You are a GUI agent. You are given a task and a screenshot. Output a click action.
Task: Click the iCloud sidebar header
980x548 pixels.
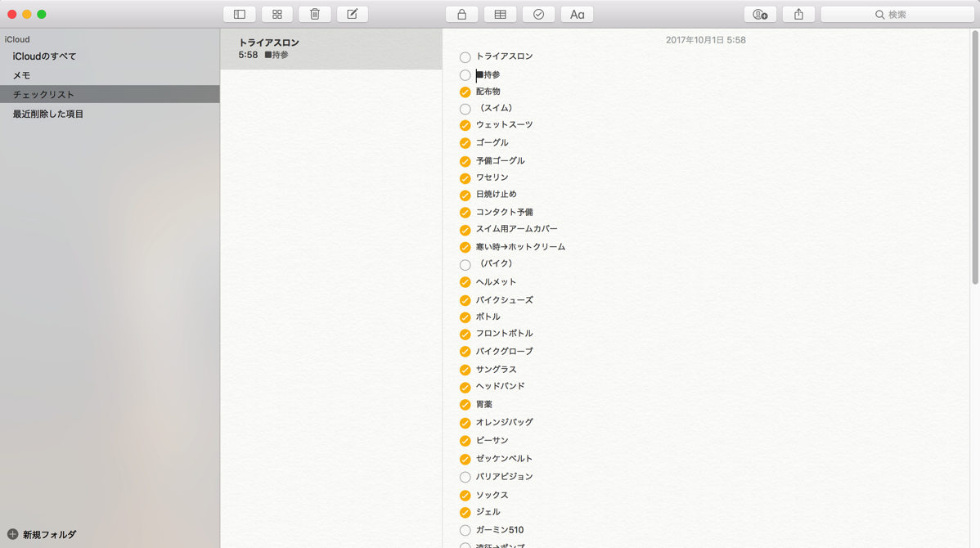(x=17, y=39)
